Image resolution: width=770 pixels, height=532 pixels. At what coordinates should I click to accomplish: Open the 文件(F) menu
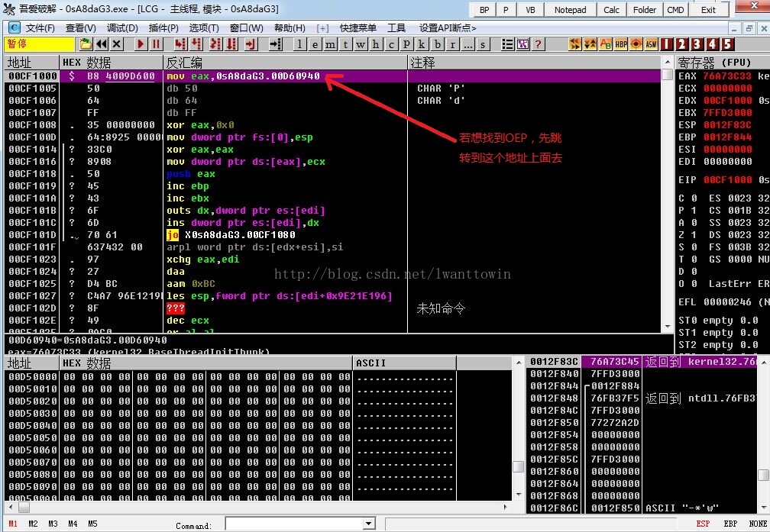40,28
